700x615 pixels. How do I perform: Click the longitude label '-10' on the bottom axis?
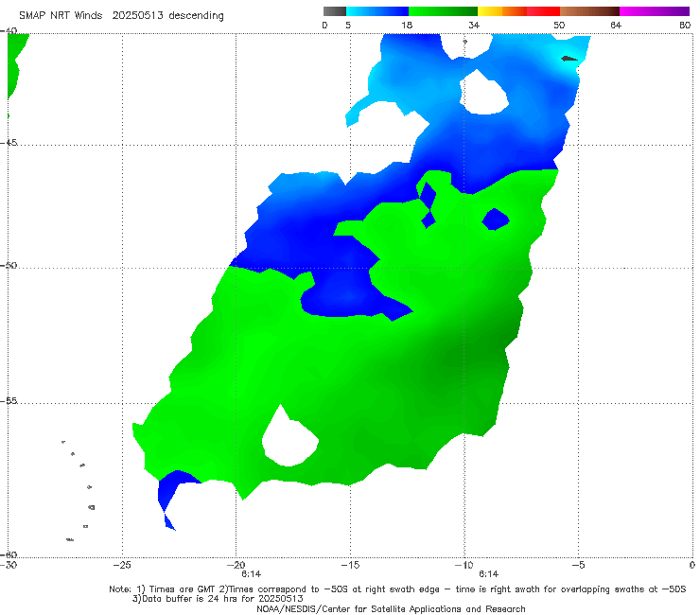464,565
